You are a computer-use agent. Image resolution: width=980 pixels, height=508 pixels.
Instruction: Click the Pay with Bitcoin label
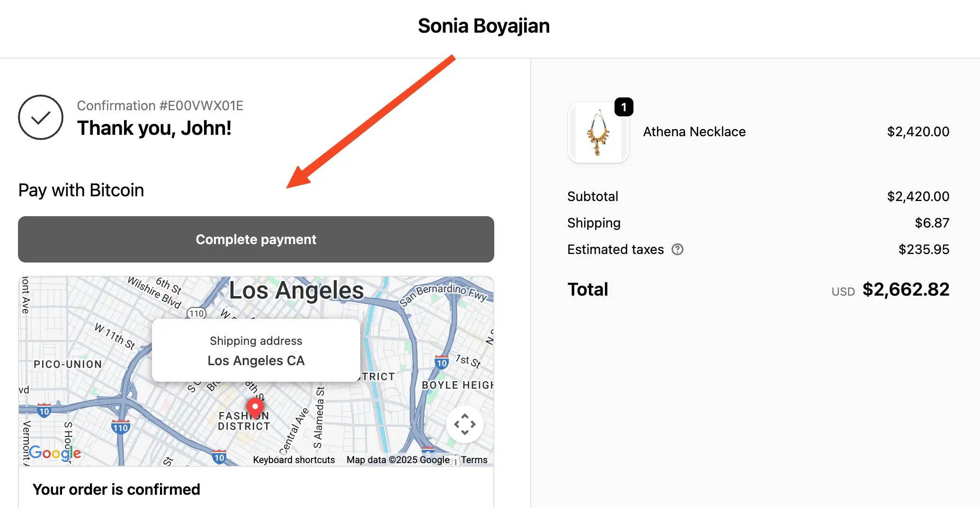pos(81,190)
